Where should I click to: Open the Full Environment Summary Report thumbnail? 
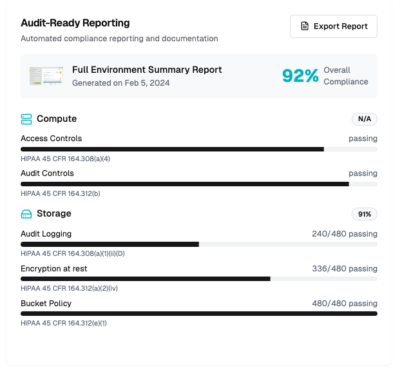46,76
